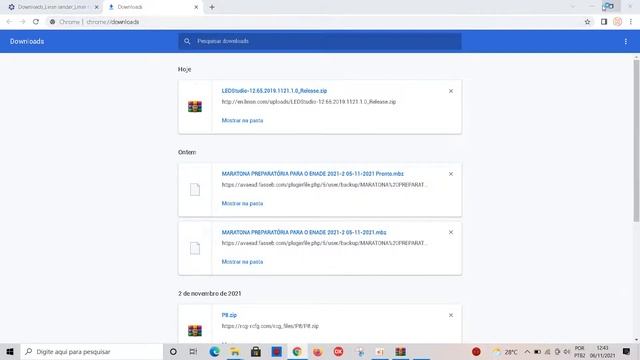The image size is (640, 360).
Task: Click the WinRAR archive icon of LEDStudio zip
Action: [195, 107]
